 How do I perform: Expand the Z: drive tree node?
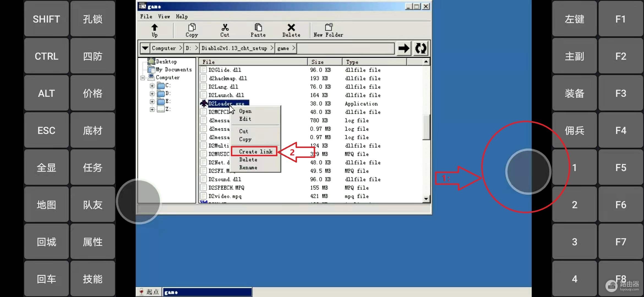152,109
